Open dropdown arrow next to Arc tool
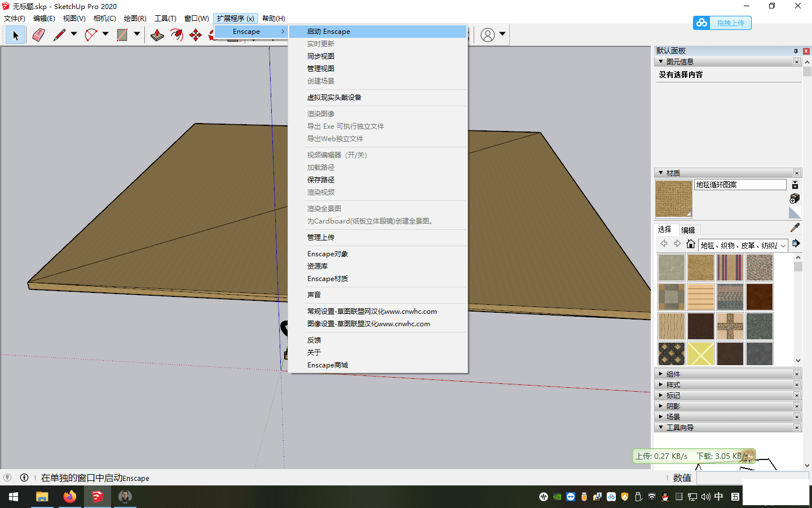This screenshot has width=812, height=508. click(x=105, y=34)
